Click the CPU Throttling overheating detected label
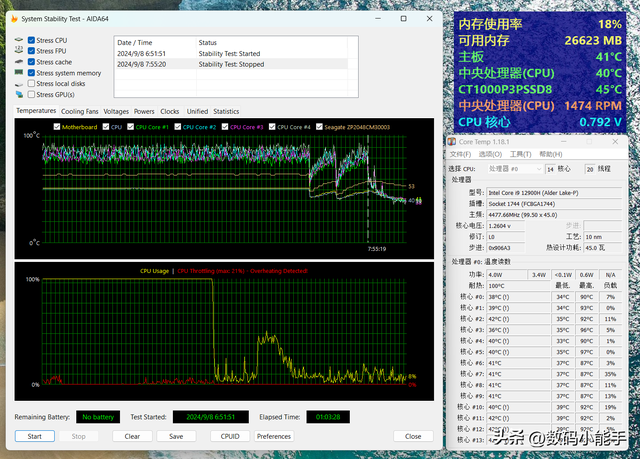Screen dimensions: 640x459 242,271
